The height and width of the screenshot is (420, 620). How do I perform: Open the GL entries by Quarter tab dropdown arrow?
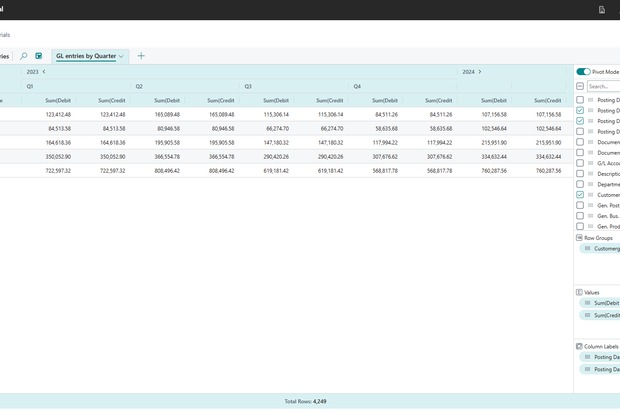pos(121,56)
